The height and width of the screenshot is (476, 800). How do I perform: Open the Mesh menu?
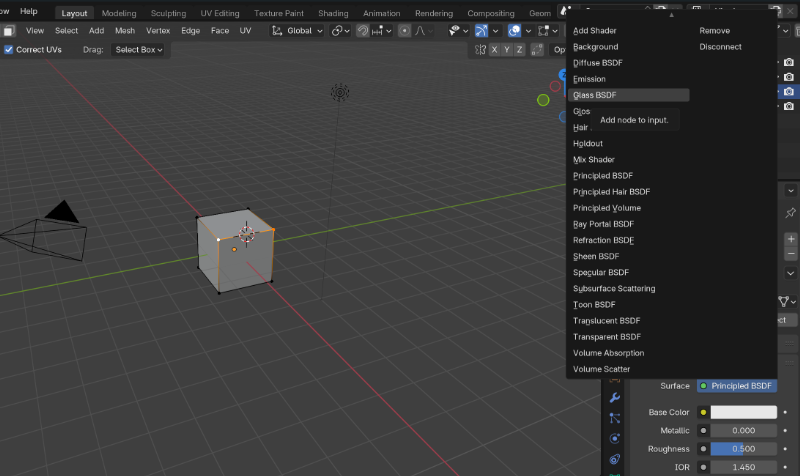(125, 31)
